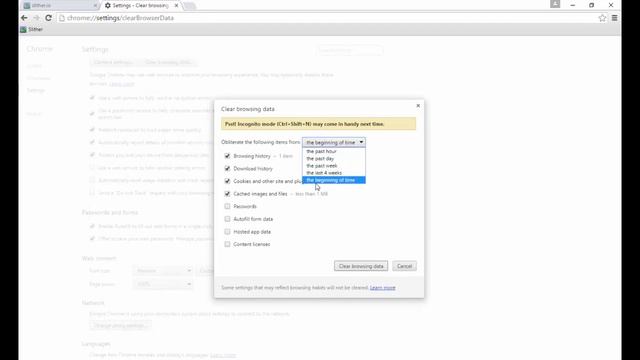Cancel the Clear browsing data dialog
This screenshot has width=640, height=360.
click(404, 266)
